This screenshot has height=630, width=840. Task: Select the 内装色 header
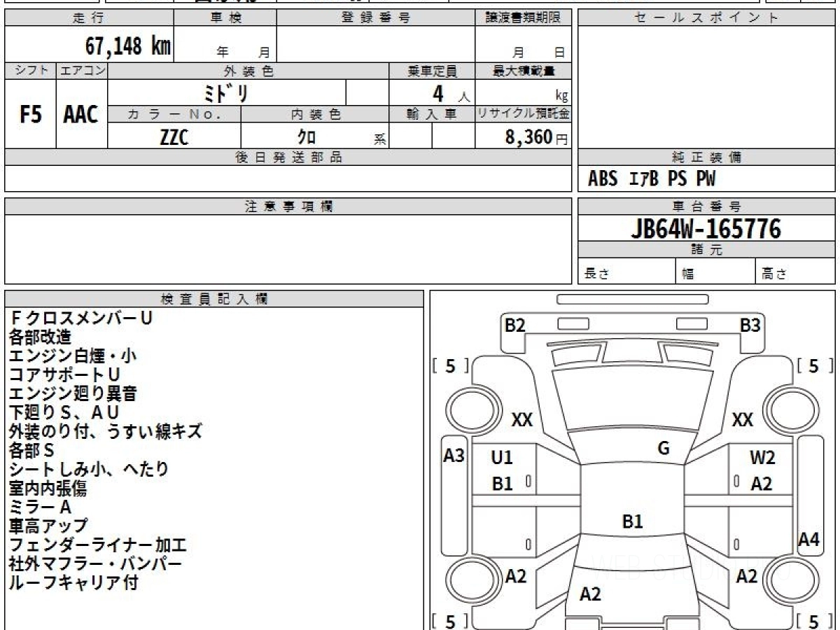pyautogui.click(x=315, y=114)
